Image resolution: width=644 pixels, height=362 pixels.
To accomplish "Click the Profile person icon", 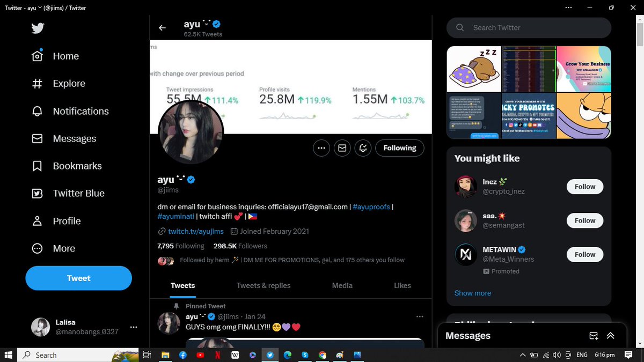I will [x=37, y=221].
